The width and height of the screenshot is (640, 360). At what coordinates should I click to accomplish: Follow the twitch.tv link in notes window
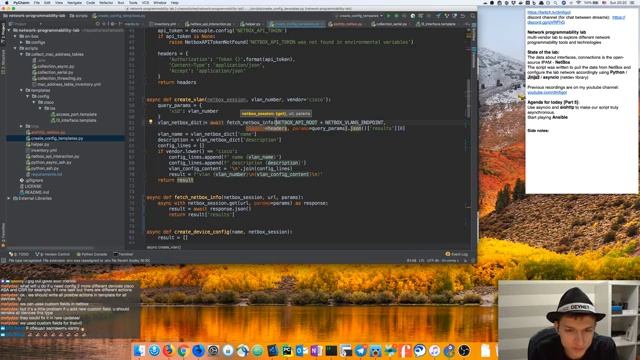549,12
